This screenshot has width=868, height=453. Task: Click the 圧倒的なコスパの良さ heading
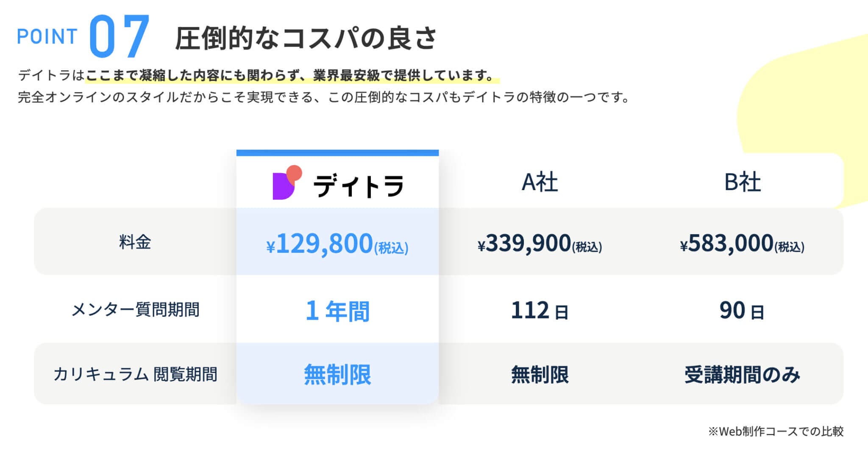(306, 38)
